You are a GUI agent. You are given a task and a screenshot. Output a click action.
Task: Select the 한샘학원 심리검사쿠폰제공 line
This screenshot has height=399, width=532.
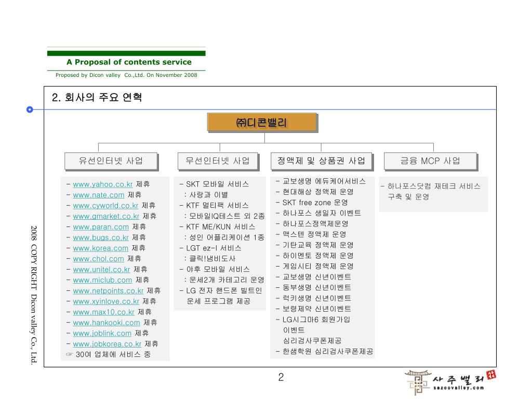pos(324,352)
